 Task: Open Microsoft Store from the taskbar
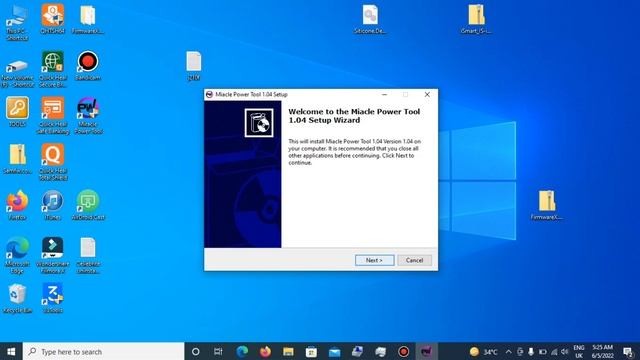(311, 351)
